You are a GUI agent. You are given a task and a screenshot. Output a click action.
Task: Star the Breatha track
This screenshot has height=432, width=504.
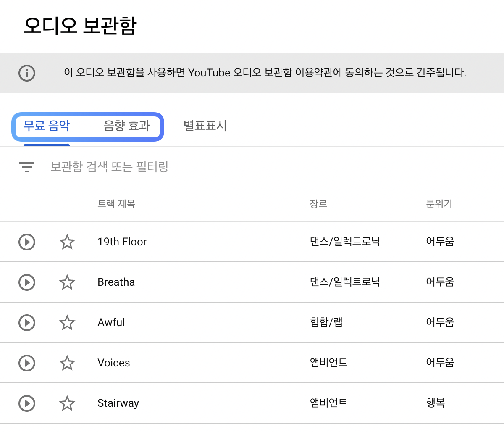67,282
